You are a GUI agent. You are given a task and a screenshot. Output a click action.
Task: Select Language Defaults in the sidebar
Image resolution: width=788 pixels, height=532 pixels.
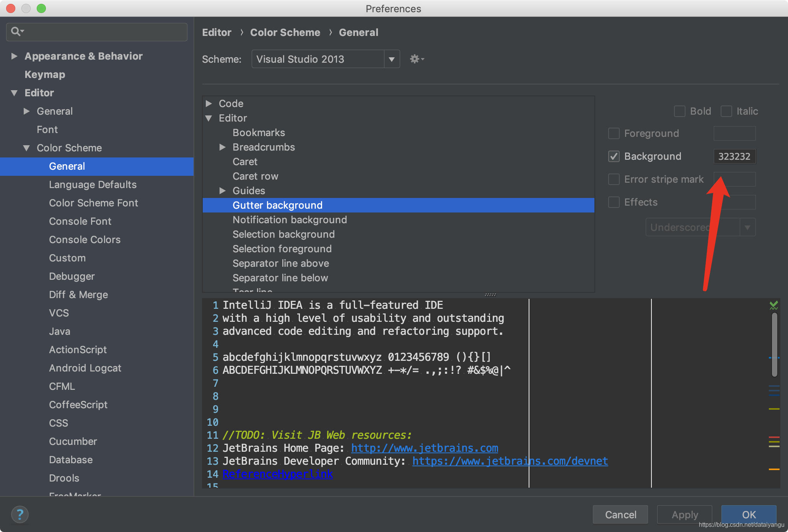pyautogui.click(x=93, y=185)
